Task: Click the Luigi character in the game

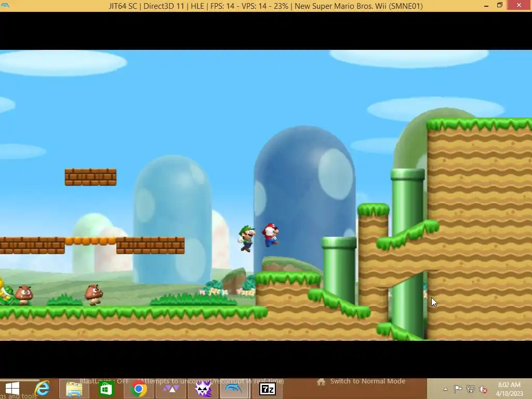Action: [247, 238]
